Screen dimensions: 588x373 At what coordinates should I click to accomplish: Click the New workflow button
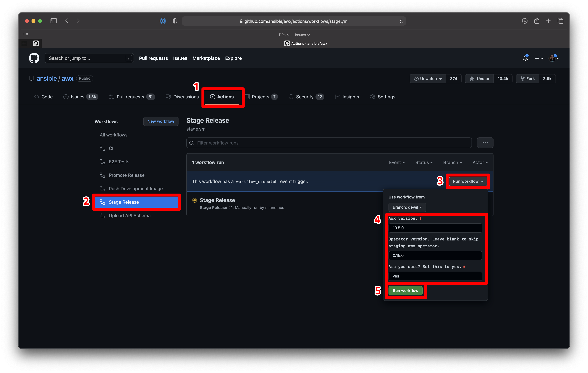pyautogui.click(x=161, y=121)
